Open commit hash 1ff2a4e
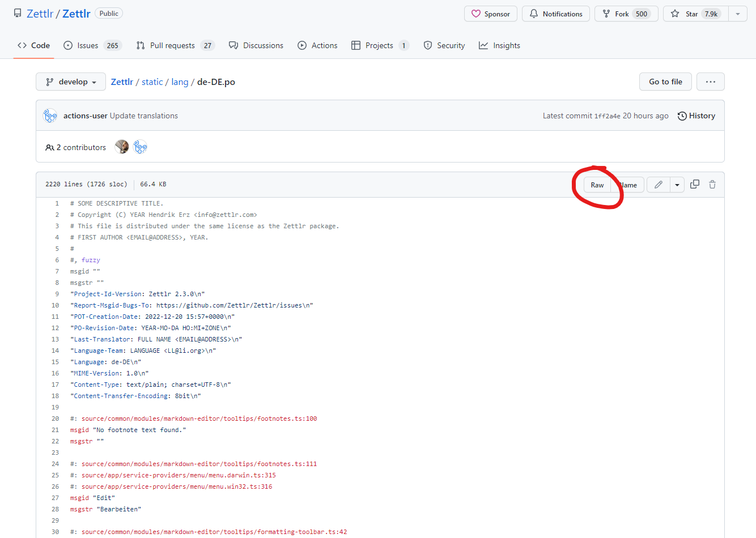 [x=607, y=116]
